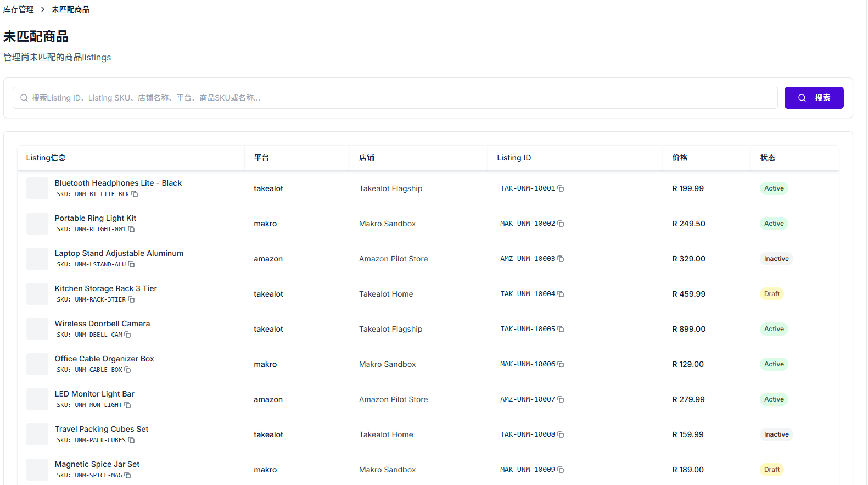Copy Listing ID AMZ-UNM-10003

(x=561, y=259)
